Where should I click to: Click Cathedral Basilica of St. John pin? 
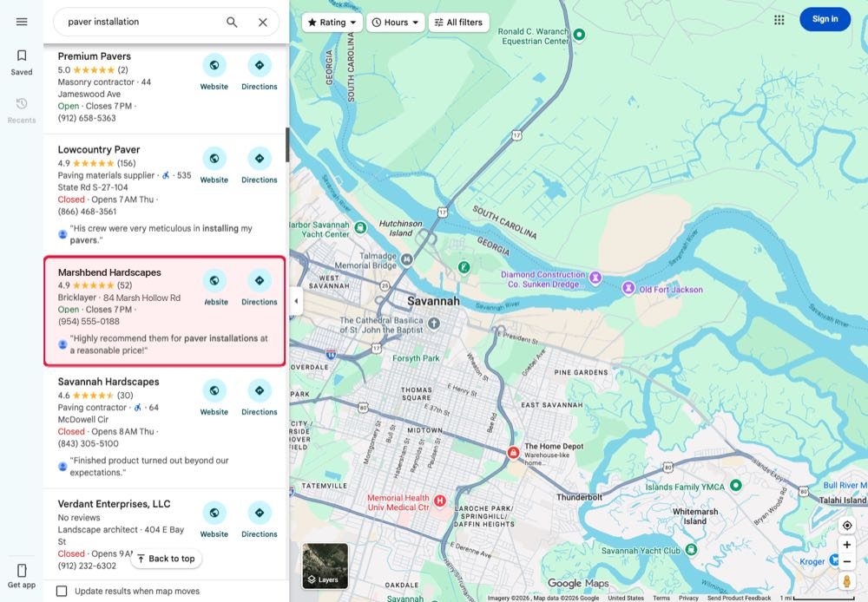434,324
